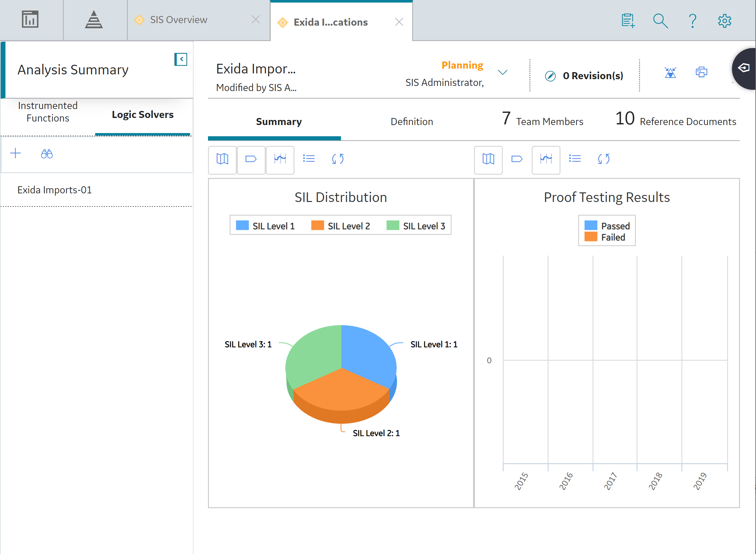This screenshot has height=554, width=756.
Task: Open the graduation cap side panel button
Action: pyautogui.click(x=744, y=68)
